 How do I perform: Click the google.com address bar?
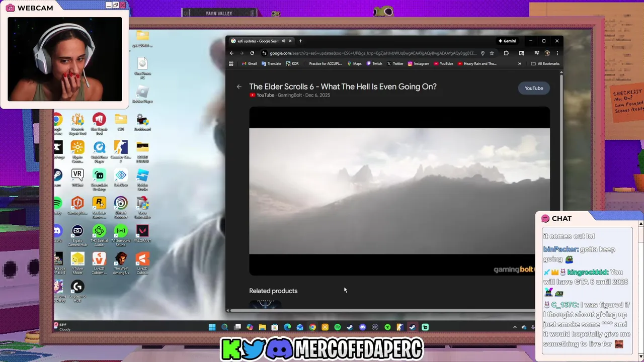point(372,53)
